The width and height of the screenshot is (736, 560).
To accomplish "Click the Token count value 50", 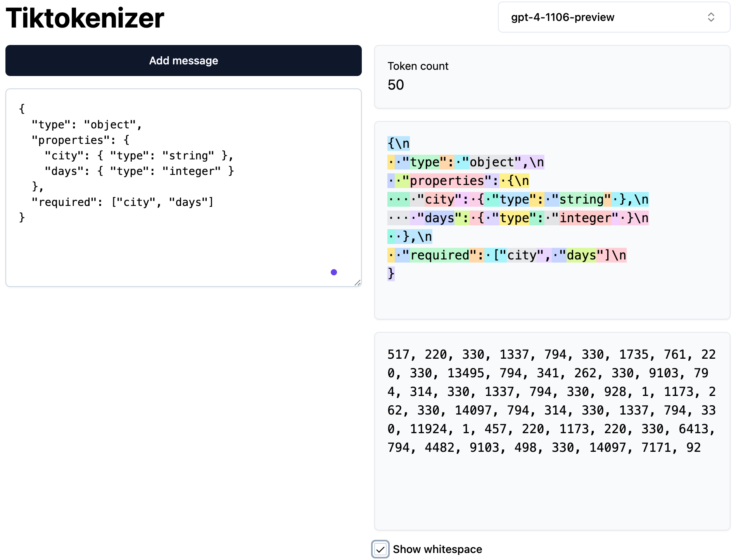I will coord(396,85).
